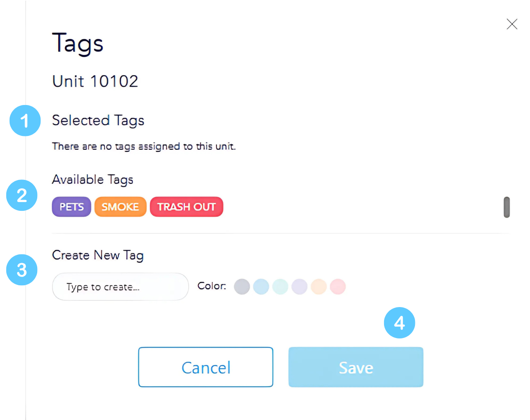The height and width of the screenshot is (420, 530).
Task: Select the purple PETS tag
Action: pos(72,207)
